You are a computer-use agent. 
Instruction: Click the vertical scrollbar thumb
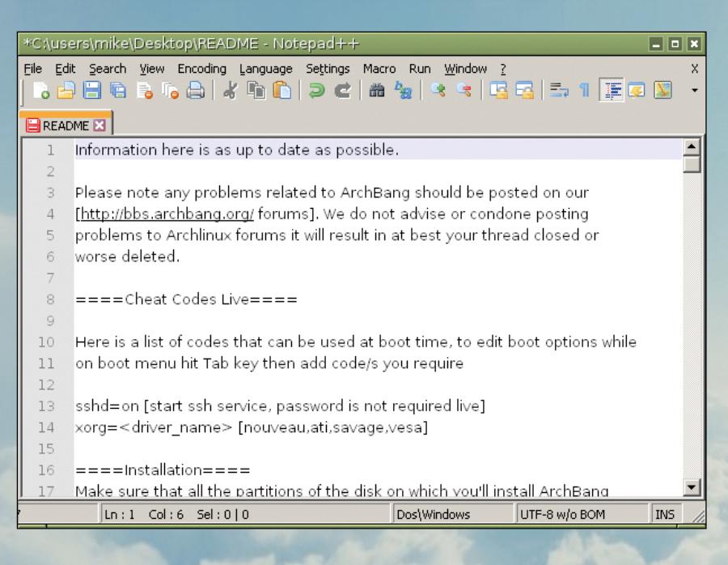(692, 164)
